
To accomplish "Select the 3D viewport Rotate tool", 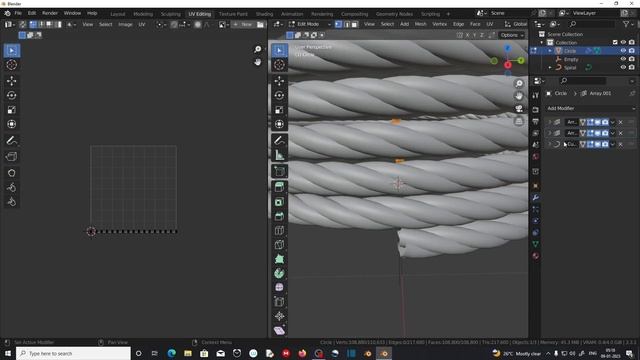I will click(x=279, y=96).
